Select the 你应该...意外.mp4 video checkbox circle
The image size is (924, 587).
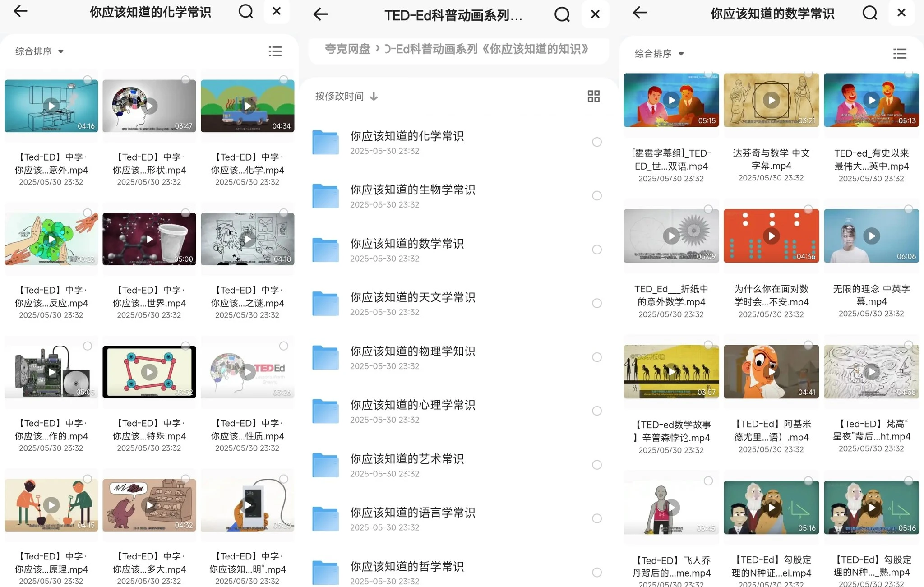pyautogui.click(x=88, y=80)
